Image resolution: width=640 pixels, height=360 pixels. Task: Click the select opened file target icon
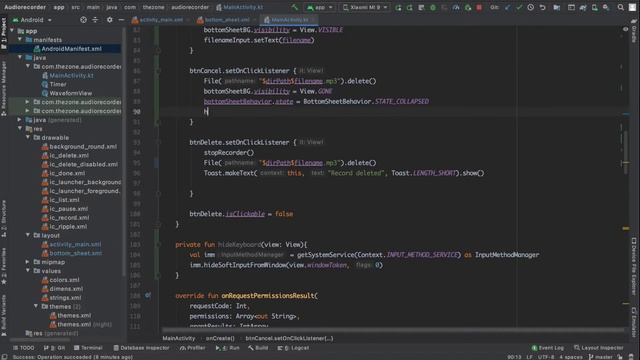tap(83, 20)
